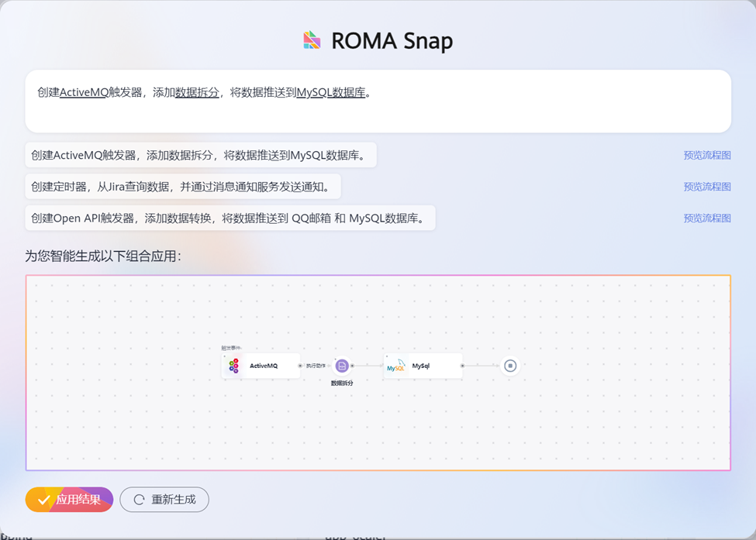Image resolution: width=756 pixels, height=540 pixels.
Task: Select the end node stop icon
Action: click(x=510, y=366)
